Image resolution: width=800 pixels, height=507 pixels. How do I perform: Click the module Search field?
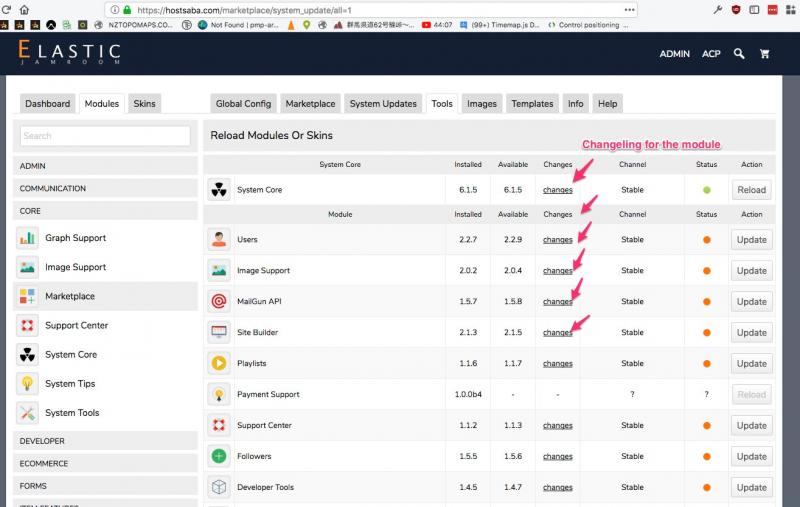(x=105, y=136)
